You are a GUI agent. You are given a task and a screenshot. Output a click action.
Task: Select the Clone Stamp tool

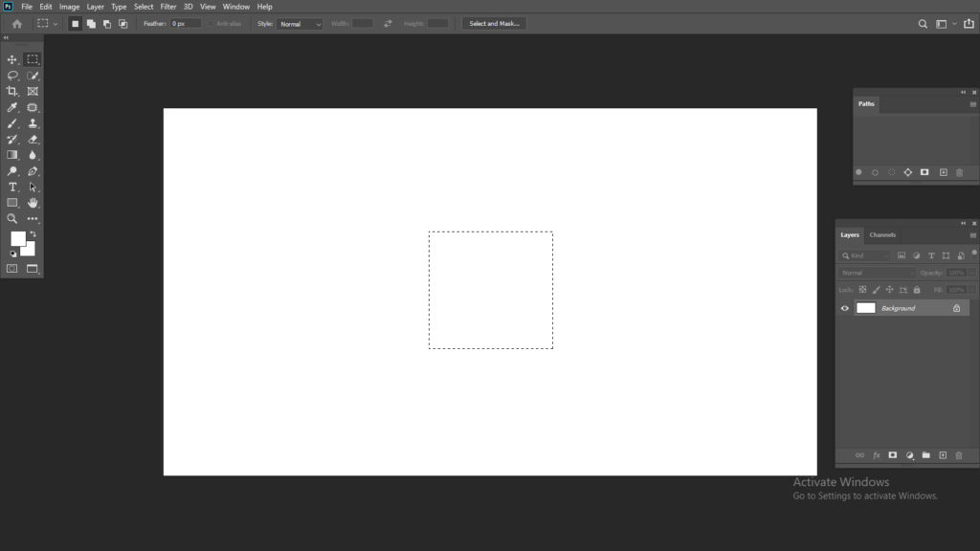coord(33,123)
